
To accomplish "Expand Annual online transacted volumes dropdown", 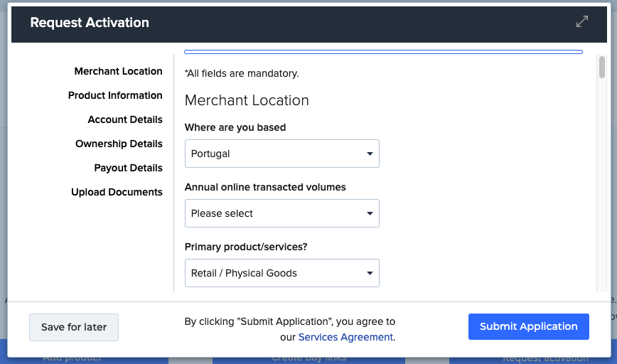I will [281, 213].
